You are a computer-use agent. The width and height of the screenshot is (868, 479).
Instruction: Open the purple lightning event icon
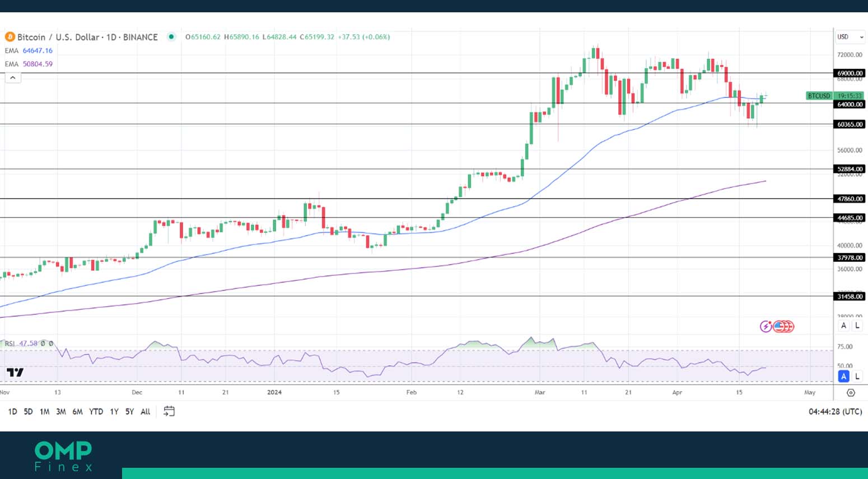pyautogui.click(x=766, y=326)
